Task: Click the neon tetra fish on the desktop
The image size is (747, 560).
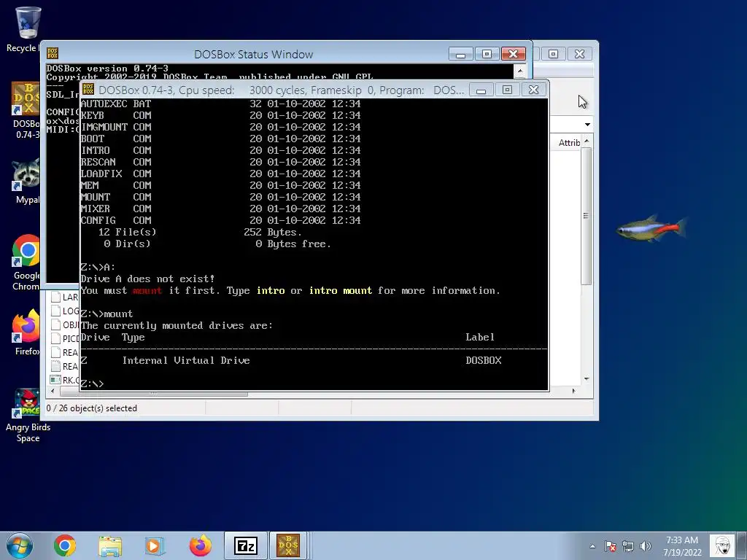Action: tap(651, 228)
